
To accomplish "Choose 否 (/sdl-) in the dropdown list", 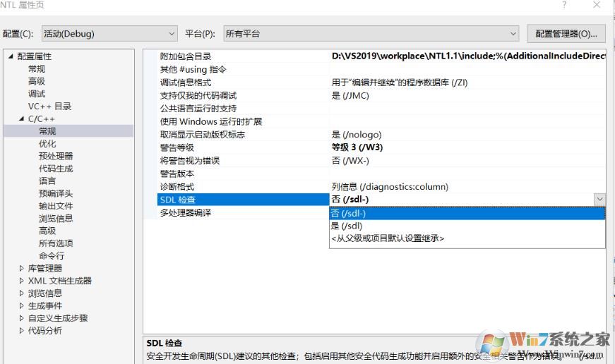I will [467, 213].
